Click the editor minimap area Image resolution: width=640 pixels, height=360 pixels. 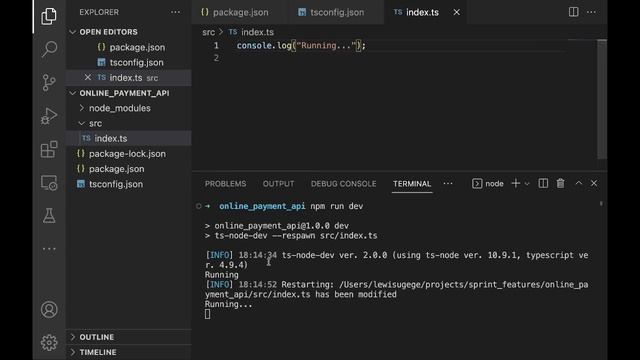[582, 100]
